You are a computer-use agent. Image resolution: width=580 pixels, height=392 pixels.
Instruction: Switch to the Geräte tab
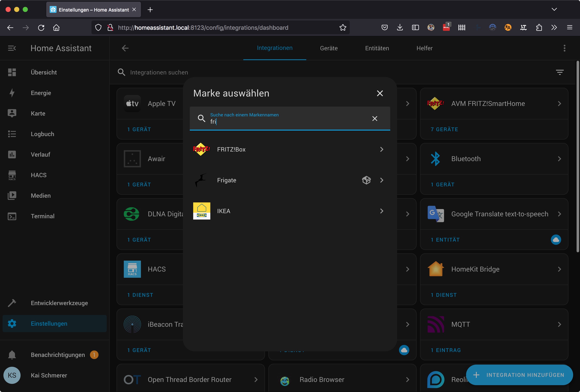pyautogui.click(x=329, y=48)
